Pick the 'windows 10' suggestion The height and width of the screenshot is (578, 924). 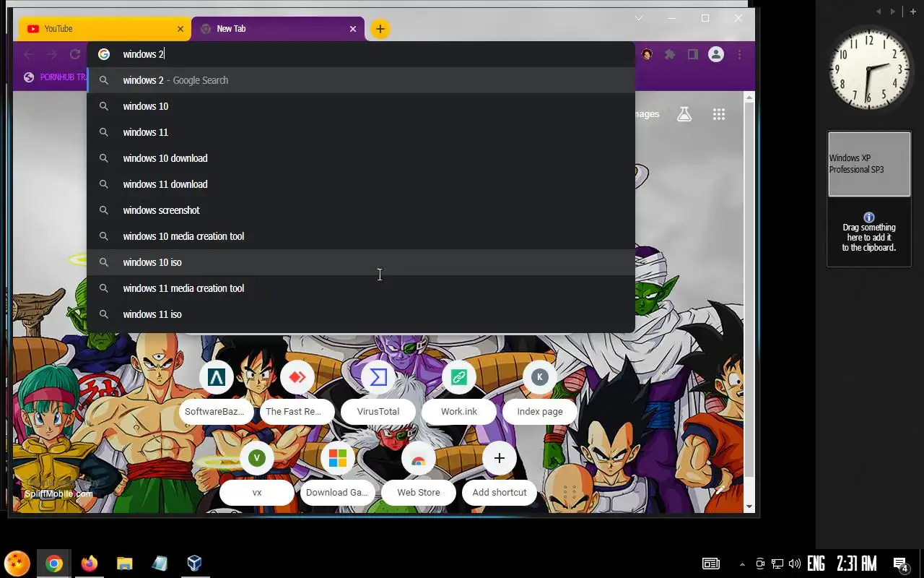click(361, 106)
